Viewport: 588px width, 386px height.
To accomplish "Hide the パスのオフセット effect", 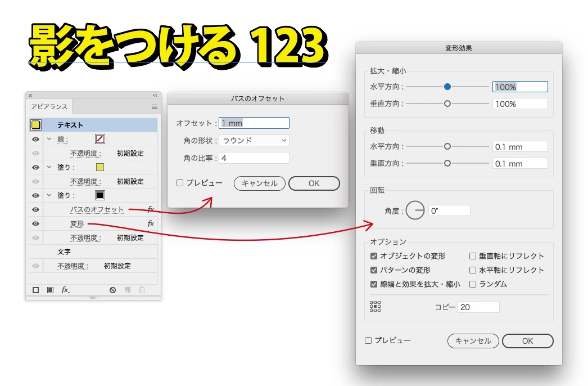I will pos(35,209).
